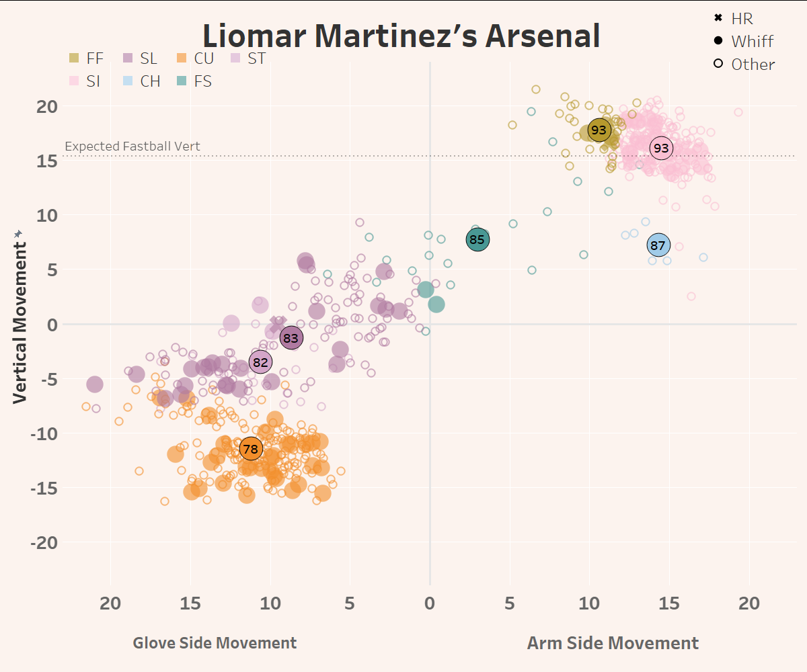Click the FS teal legend swatch
807x672 pixels.
pos(182,81)
